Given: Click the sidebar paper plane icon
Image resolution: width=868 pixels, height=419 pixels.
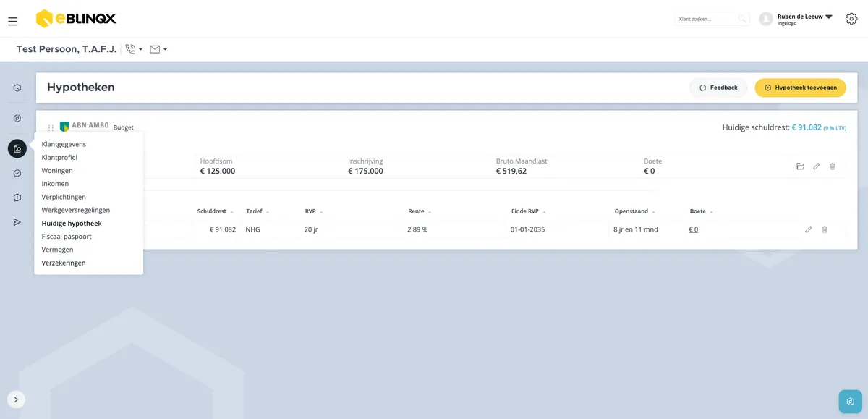Looking at the screenshot, I should 17,222.
